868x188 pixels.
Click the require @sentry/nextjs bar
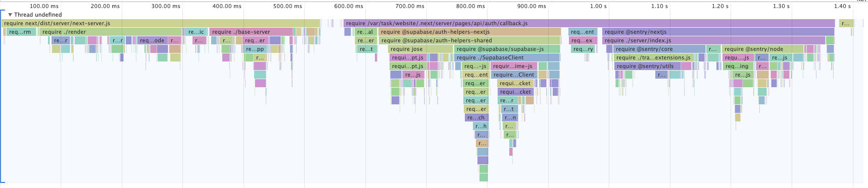pos(718,32)
